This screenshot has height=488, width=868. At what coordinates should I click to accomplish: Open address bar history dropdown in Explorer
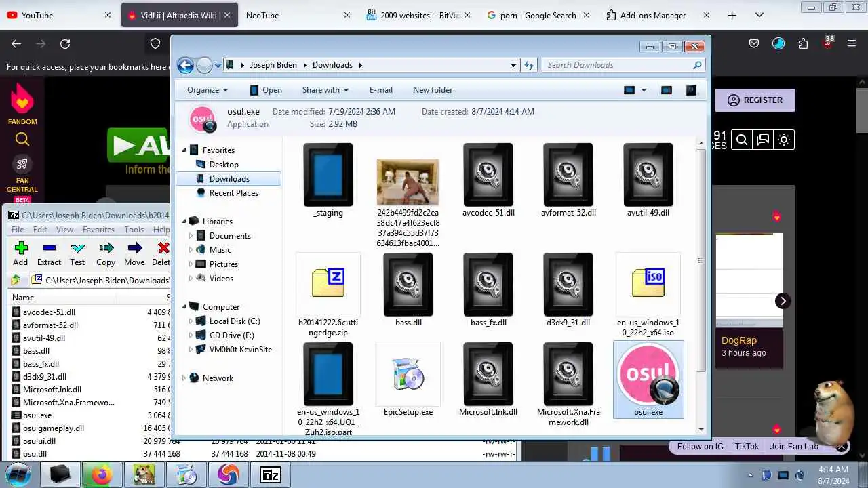513,65
